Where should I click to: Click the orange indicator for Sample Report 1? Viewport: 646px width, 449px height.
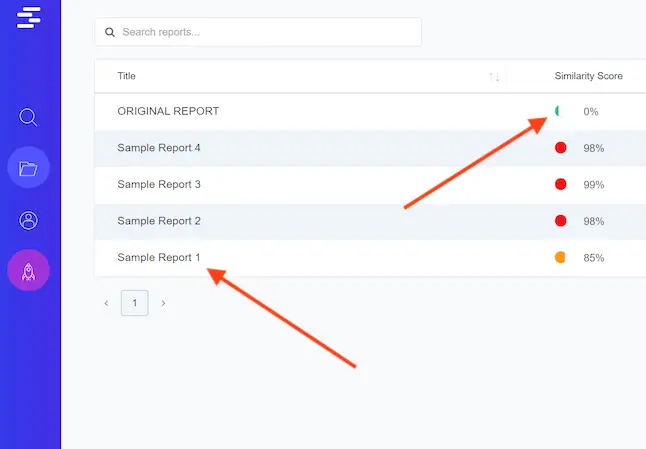click(x=560, y=258)
